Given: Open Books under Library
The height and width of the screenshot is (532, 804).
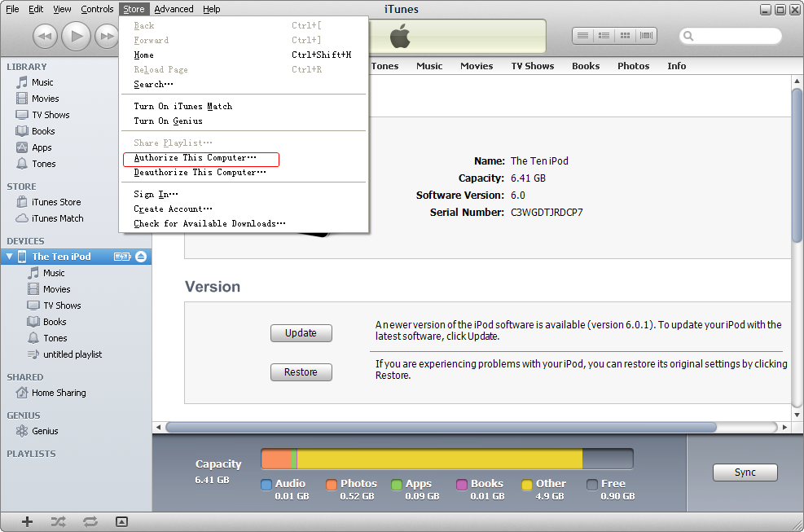Looking at the screenshot, I should point(43,131).
